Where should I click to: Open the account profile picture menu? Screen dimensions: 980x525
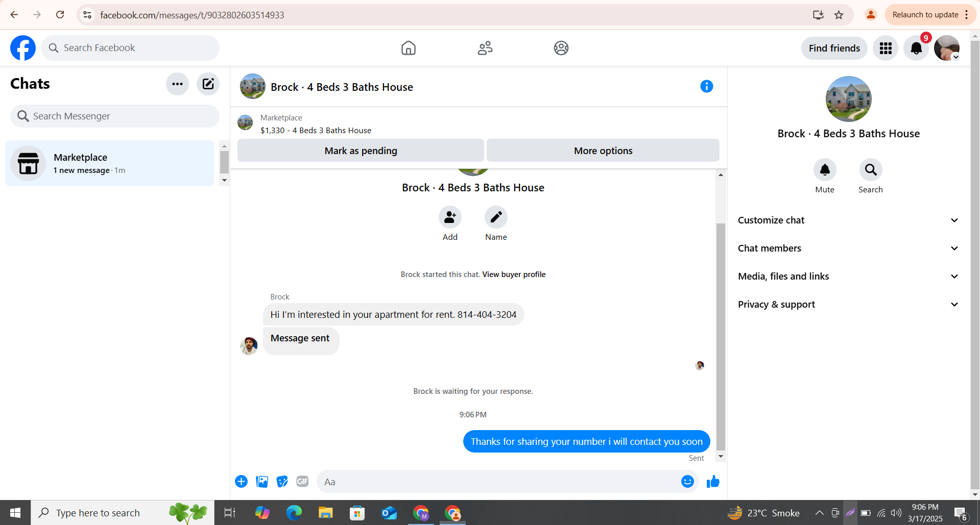pyautogui.click(x=947, y=48)
